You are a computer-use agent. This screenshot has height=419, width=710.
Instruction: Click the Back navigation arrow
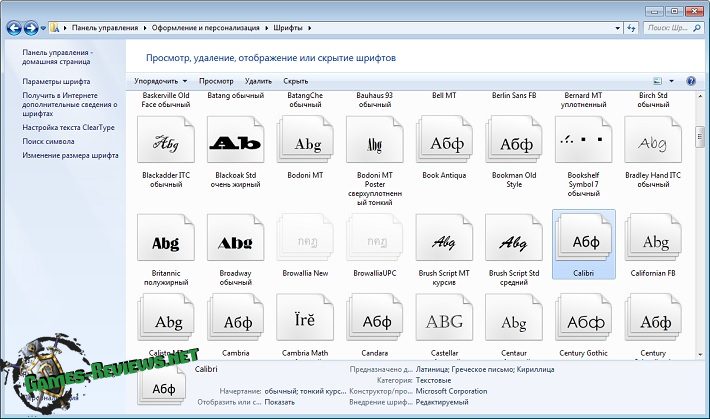coord(14,28)
